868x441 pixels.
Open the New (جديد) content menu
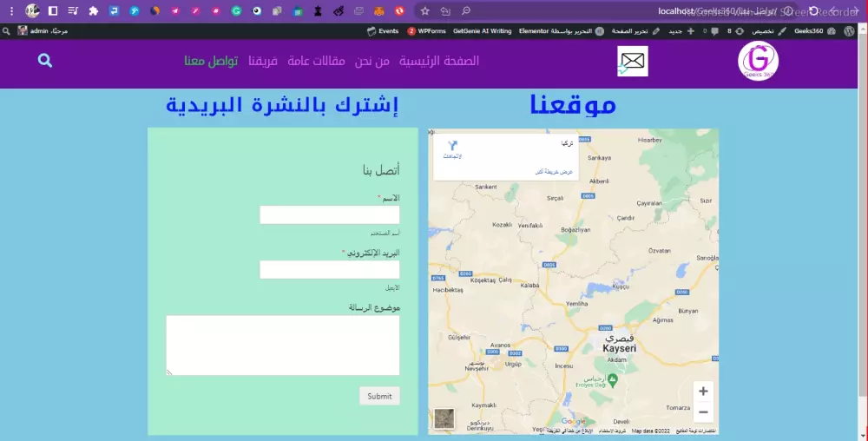coord(681,31)
